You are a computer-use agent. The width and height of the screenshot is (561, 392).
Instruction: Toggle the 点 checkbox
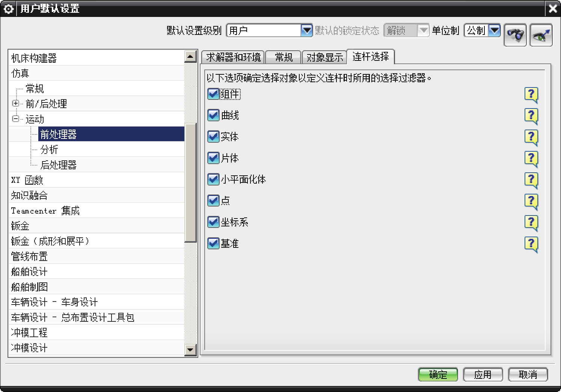tap(213, 201)
